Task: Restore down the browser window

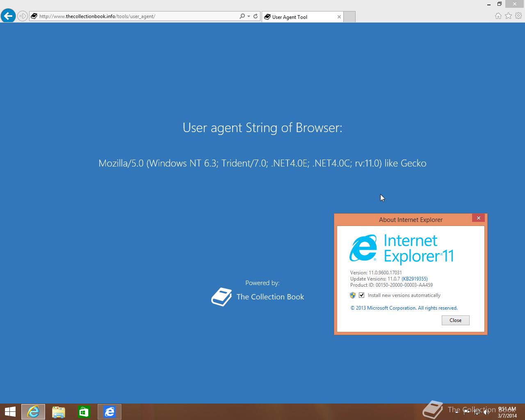Action: [500, 4]
